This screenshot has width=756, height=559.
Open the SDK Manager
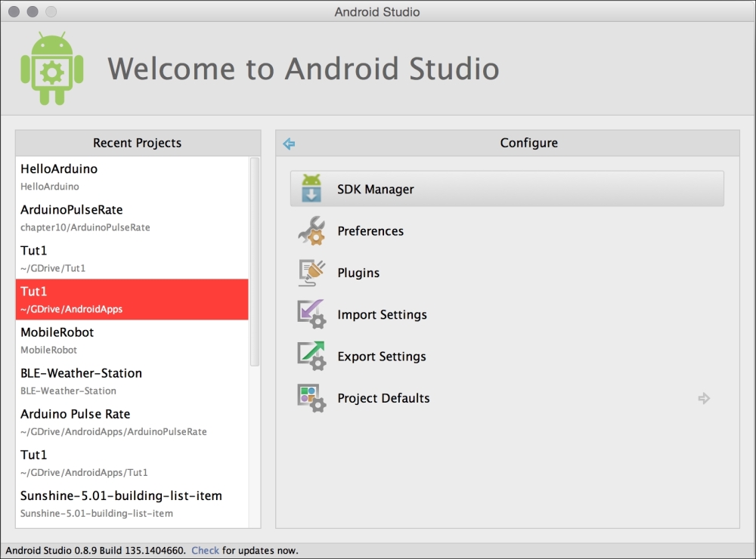tap(507, 189)
